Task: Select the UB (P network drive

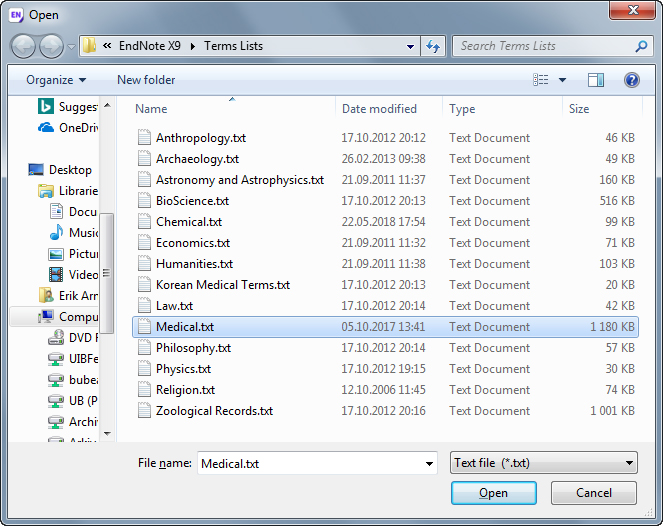Action: tap(73, 400)
